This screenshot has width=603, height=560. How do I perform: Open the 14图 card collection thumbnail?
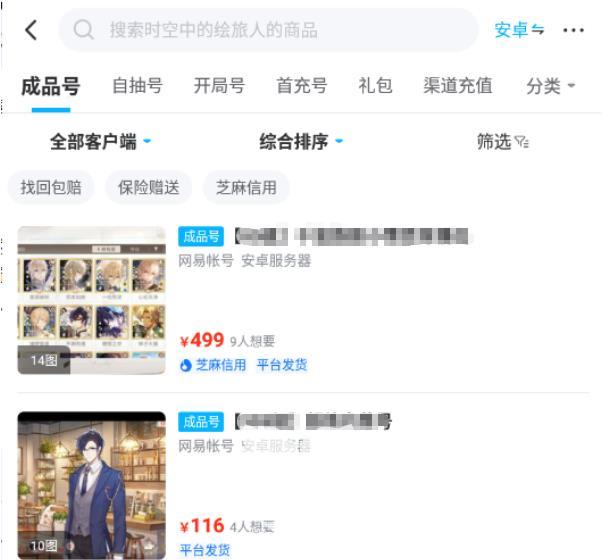[92, 300]
